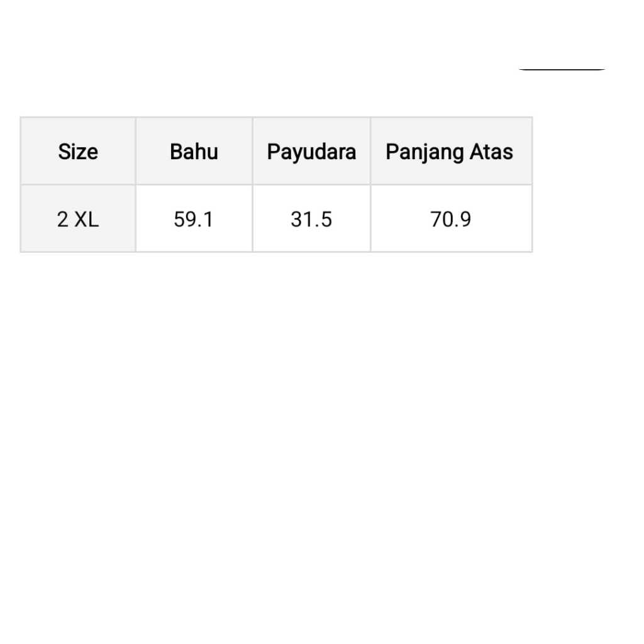Tap the shoulder width number 59.1
This screenshot has width=644, height=644.
click(194, 219)
